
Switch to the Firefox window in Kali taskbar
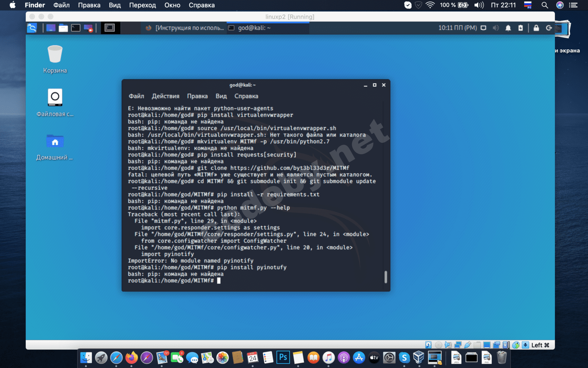(x=184, y=28)
